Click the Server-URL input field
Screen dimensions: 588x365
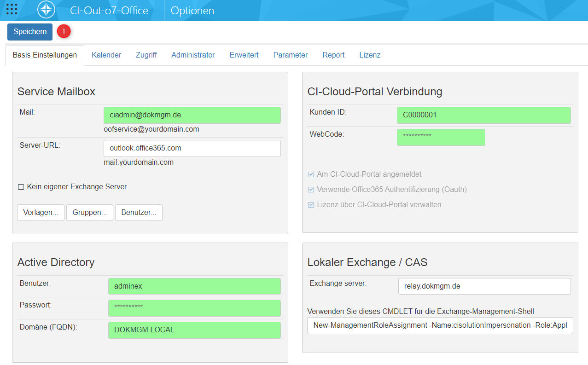point(192,148)
